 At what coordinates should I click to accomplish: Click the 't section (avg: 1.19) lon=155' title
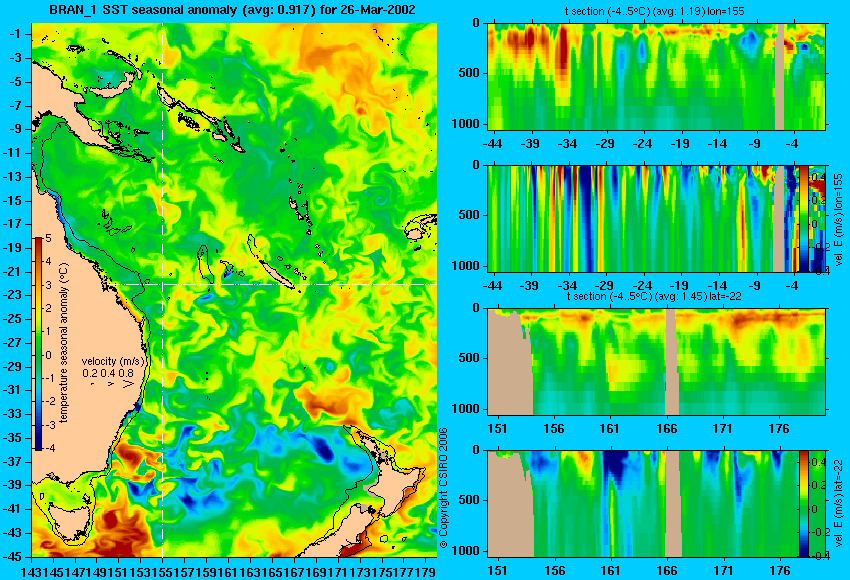[654, 11]
